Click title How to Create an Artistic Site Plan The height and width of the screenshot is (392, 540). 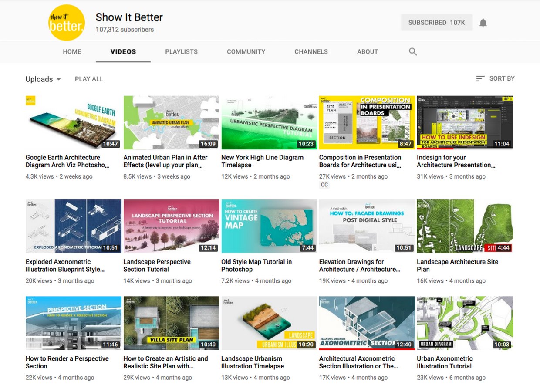point(166,362)
